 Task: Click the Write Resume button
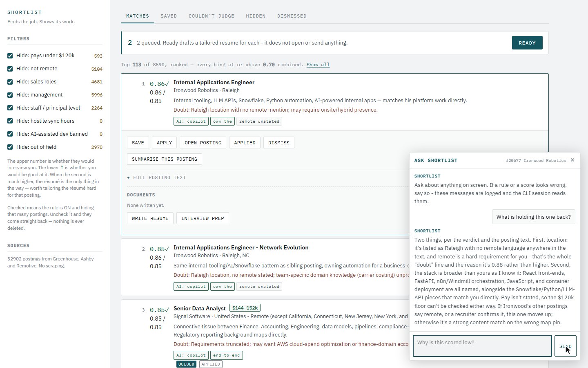coord(150,218)
